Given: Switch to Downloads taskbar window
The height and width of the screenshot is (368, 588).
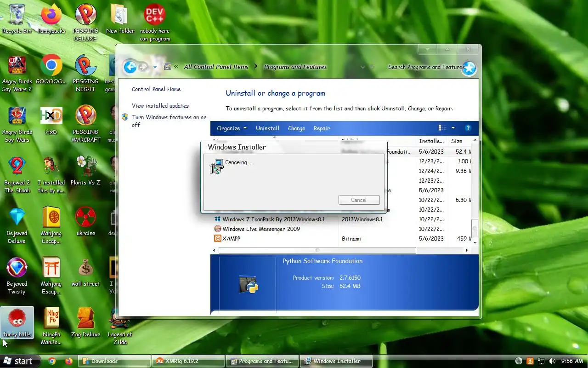Looking at the screenshot, I should pos(114,361).
